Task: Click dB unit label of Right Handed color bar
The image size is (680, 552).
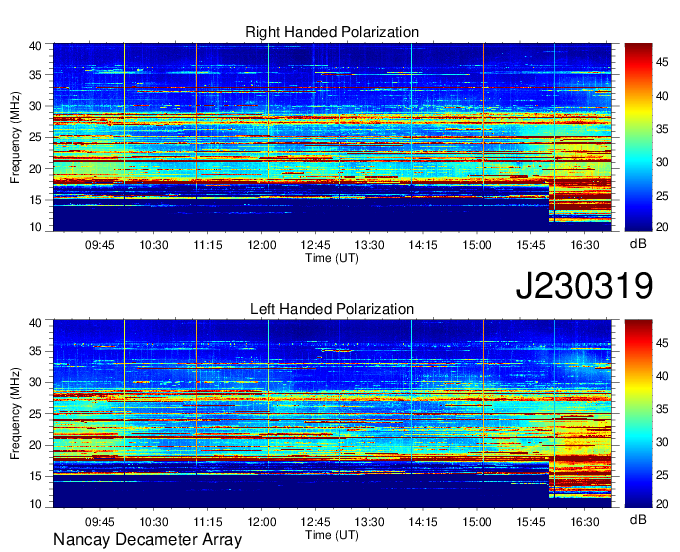Action: (638, 244)
